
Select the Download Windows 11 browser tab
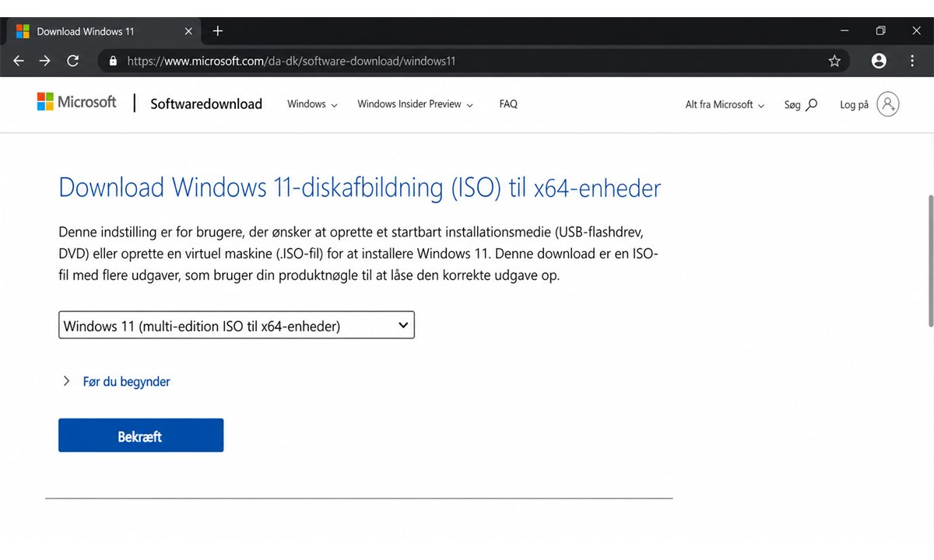coord(104,31)
